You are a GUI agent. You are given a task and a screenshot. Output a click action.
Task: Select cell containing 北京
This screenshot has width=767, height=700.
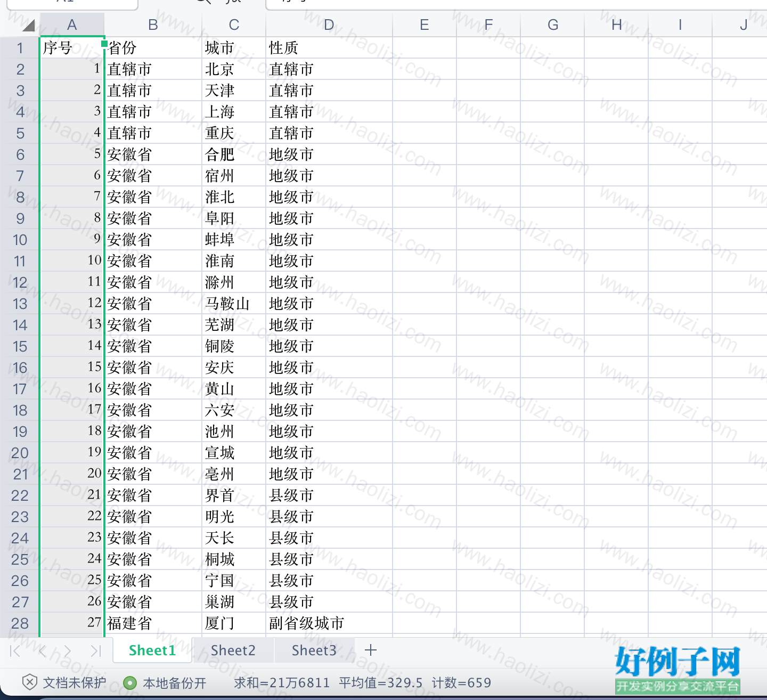pyautogui.click(x=234, y=69)
